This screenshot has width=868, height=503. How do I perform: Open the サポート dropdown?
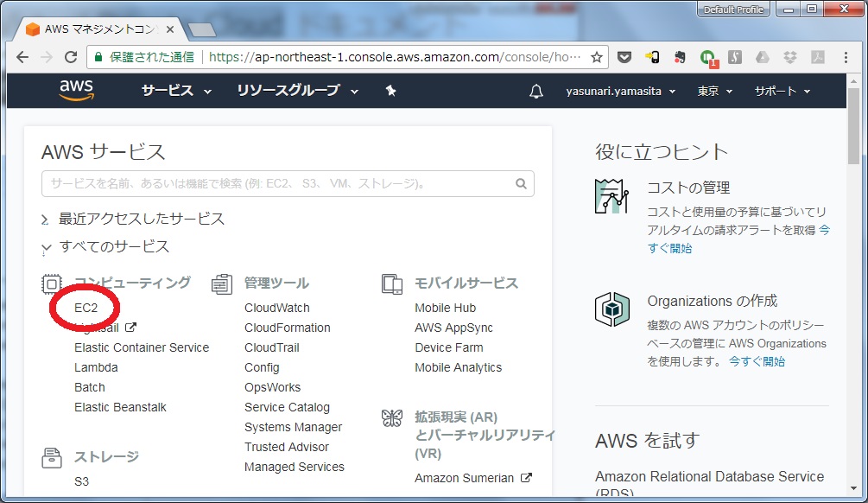[782, 92]
